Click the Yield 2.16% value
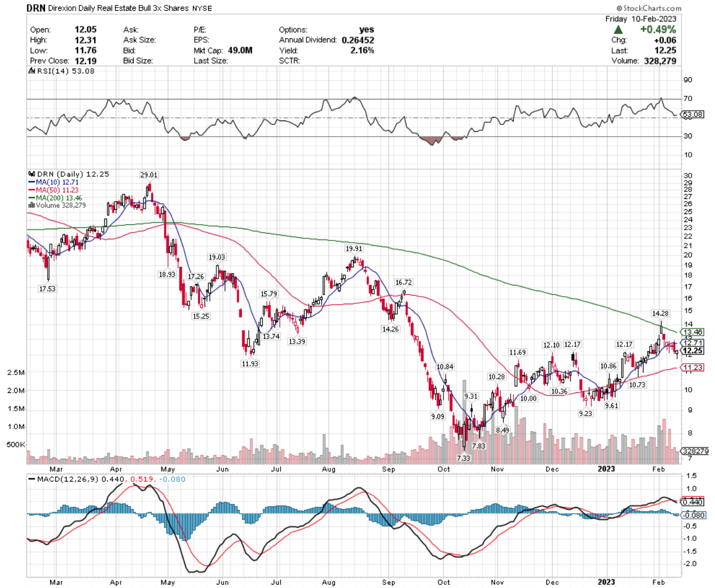The width and height of the screenshot is (715, 588). pos(362,50)
